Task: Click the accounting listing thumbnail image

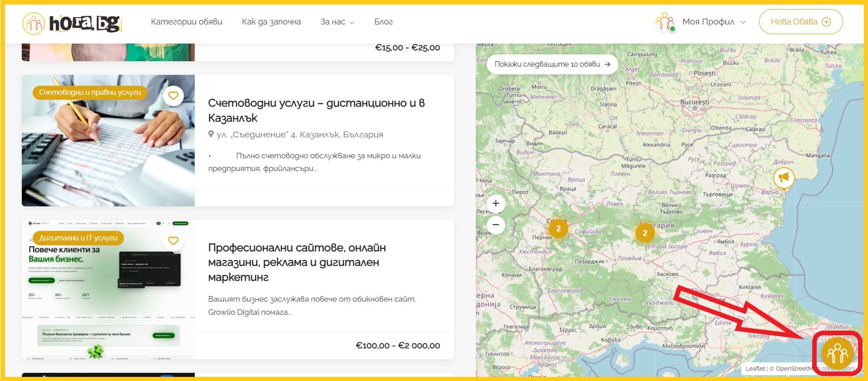Action: 108,141
